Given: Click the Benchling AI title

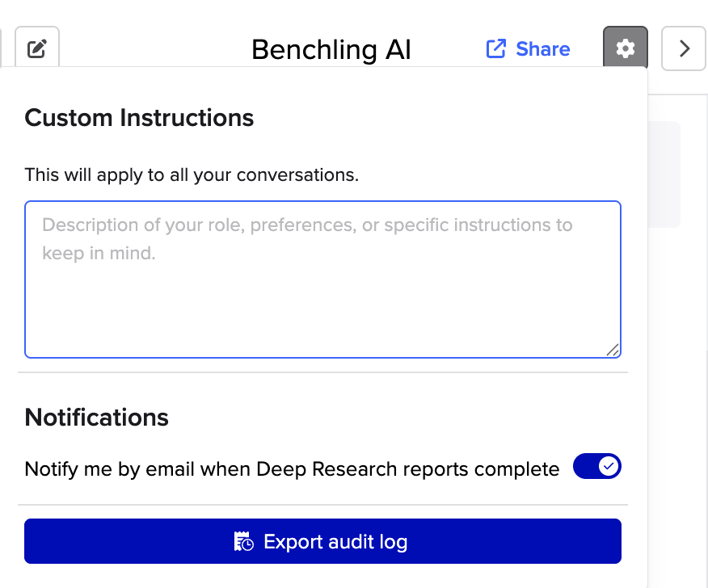Looking at the screenshot, I should pos(331,50).
